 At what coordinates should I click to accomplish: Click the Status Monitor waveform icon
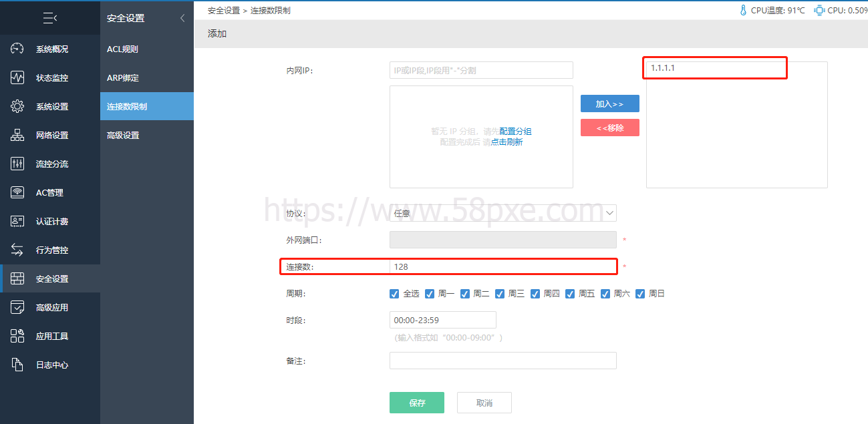(x=17, y=77)
